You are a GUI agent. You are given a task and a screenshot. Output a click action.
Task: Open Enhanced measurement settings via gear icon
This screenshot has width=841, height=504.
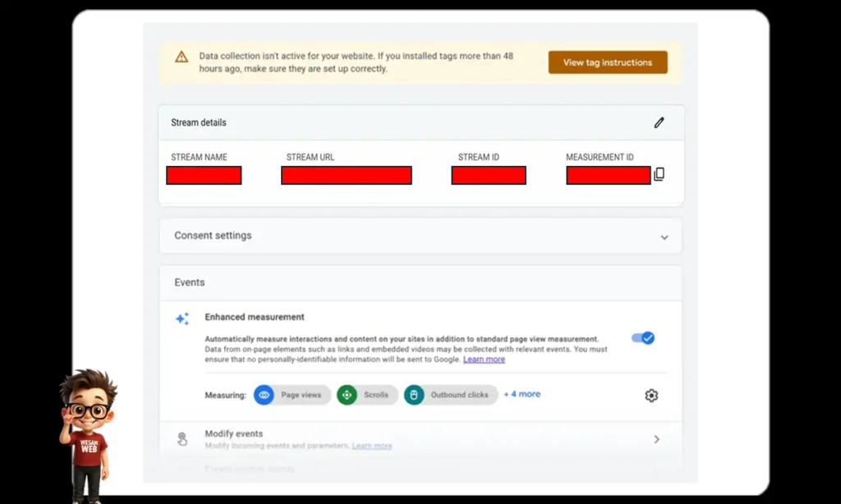tap(651, 395)
